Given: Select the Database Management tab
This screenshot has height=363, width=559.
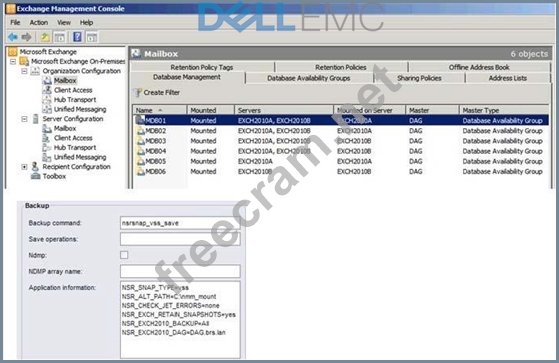Looking at the screenshot, I should click(x=187, y=77).
